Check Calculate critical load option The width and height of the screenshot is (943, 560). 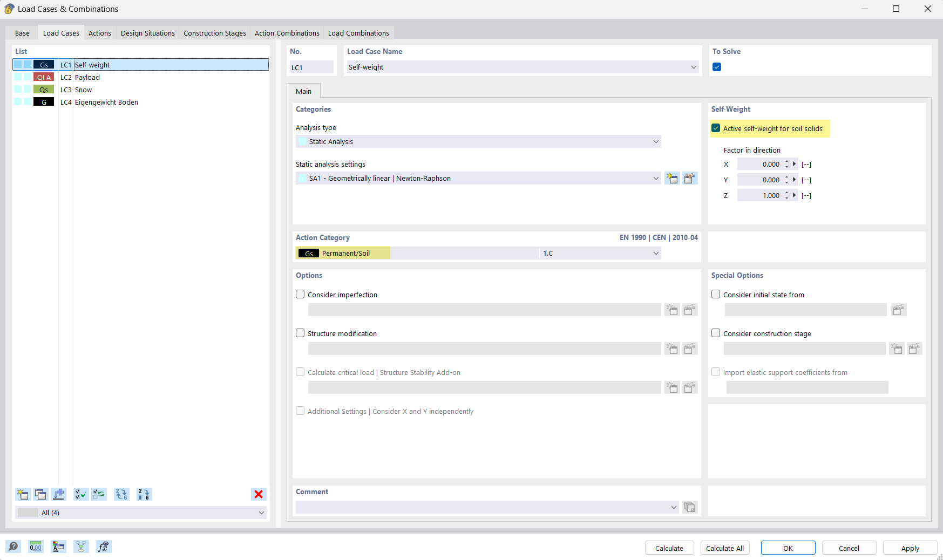(x=300, y=372)
